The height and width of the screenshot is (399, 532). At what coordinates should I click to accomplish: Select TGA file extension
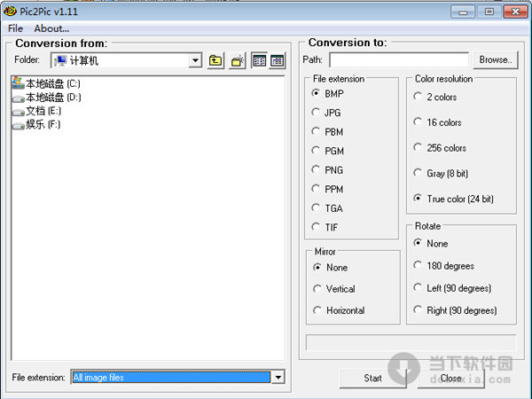click(x=328, y=208)
